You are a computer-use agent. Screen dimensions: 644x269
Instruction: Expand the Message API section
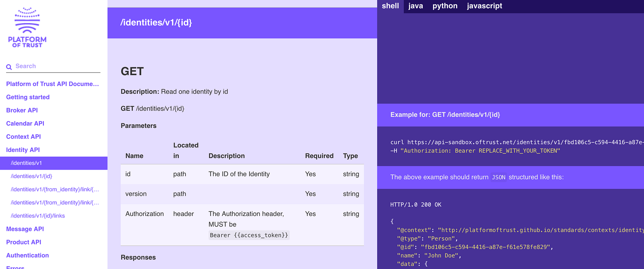pyautogui.click(x=25, y=229)
